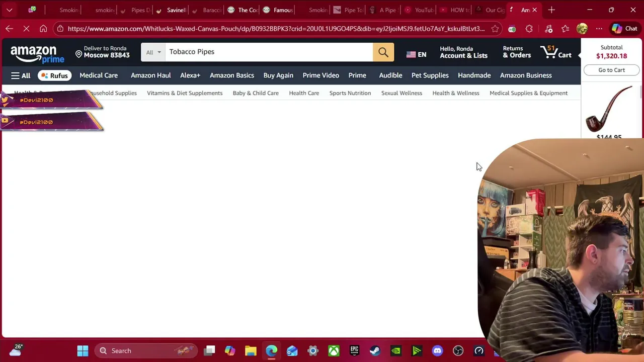Click Go to Cart button
Screen dimensions: 644x362
(611, 70)
